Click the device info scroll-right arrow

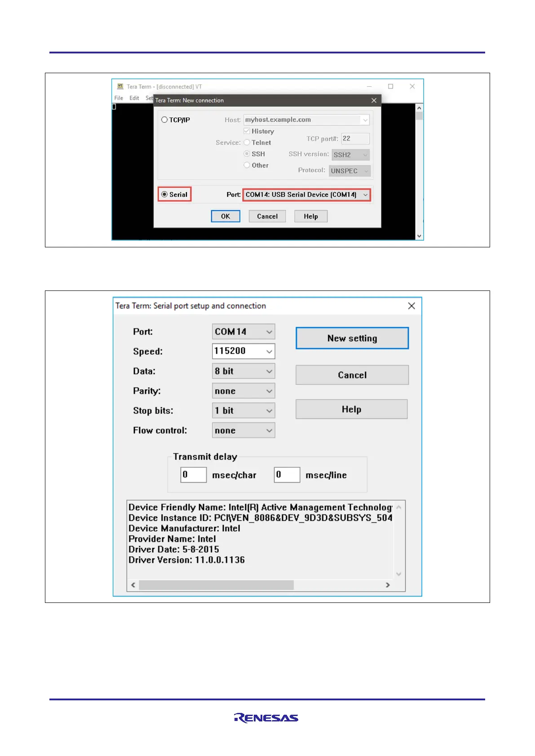click(x=388, y=585)
